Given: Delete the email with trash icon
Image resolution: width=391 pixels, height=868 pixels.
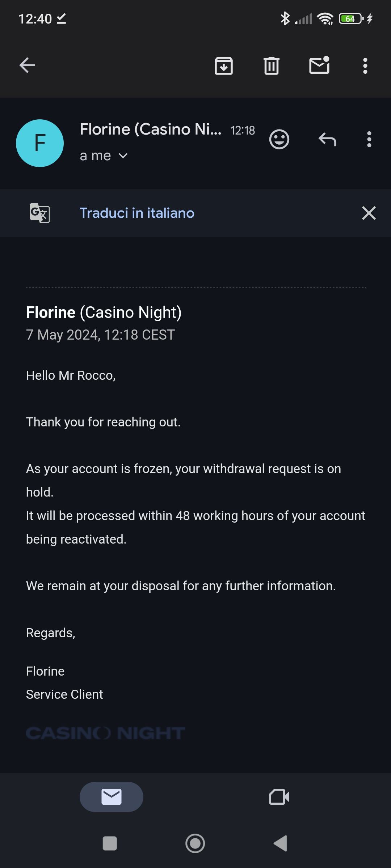Looking at the screenshot, I should tap(272, 66).
